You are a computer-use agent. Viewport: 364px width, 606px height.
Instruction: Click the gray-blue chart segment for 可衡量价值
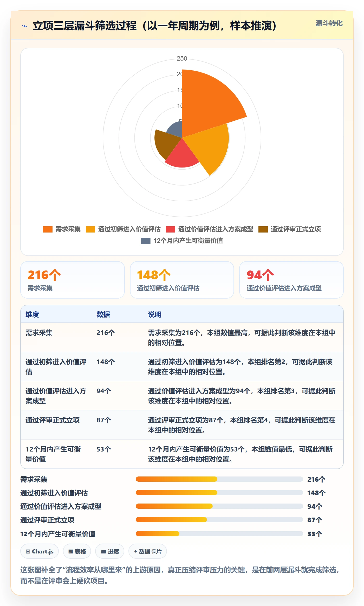click(x=175, y=129)
